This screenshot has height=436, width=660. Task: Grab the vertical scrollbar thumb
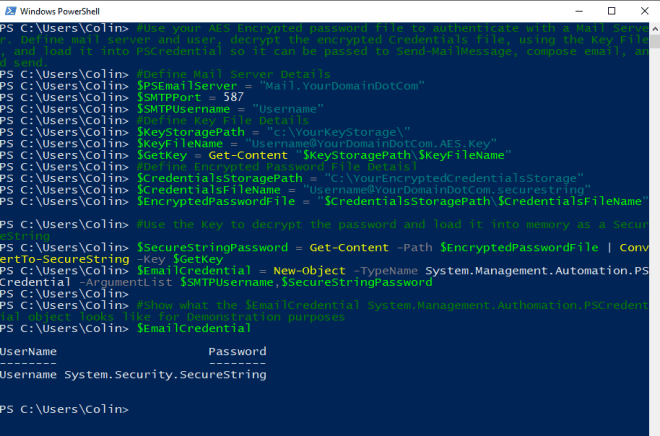(x=655, y=42)
